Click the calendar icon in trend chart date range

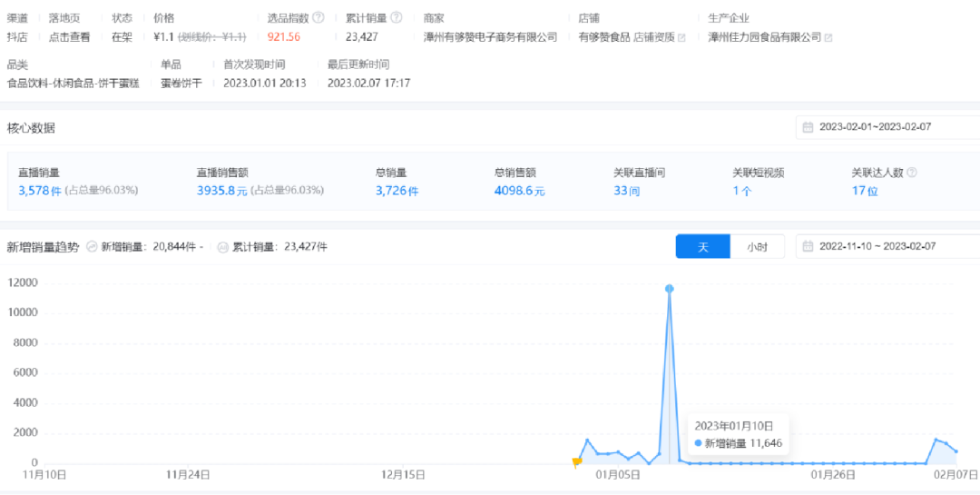click(808, 246)
